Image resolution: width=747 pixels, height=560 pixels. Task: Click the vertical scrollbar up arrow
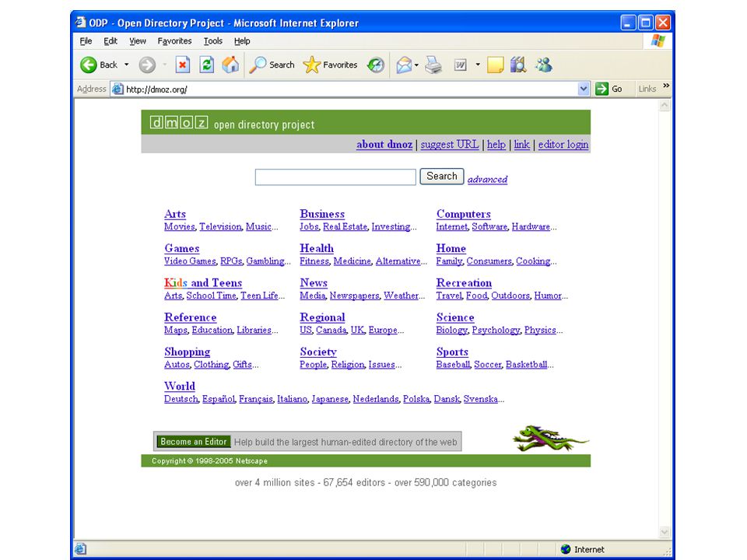pyautogui.click(x=665, y=105)
